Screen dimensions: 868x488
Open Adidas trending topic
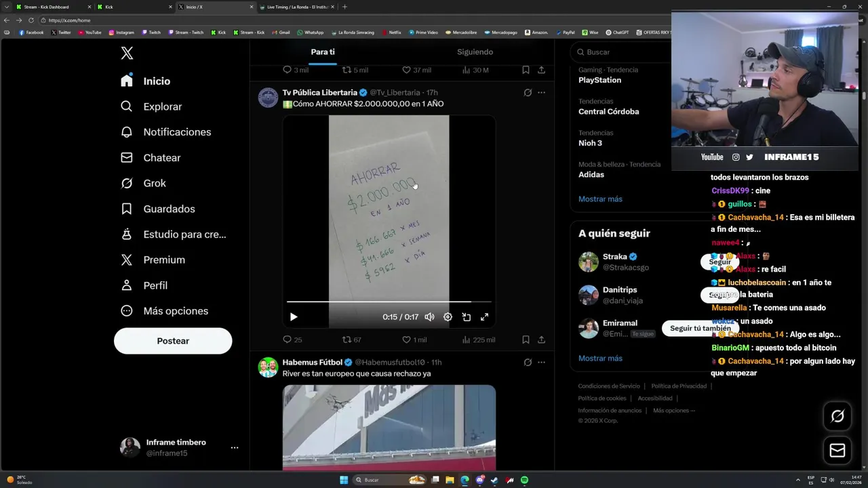tap(591, 174)
